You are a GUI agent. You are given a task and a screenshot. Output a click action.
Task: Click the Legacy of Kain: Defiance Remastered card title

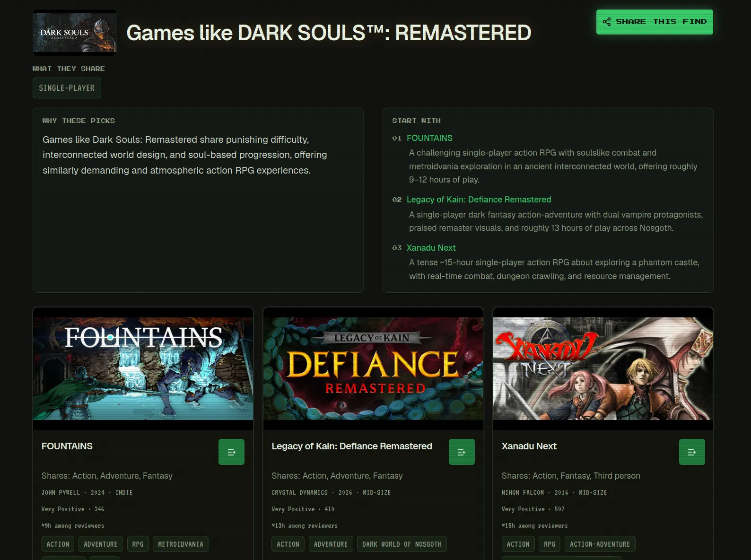(x=352, y=446)
